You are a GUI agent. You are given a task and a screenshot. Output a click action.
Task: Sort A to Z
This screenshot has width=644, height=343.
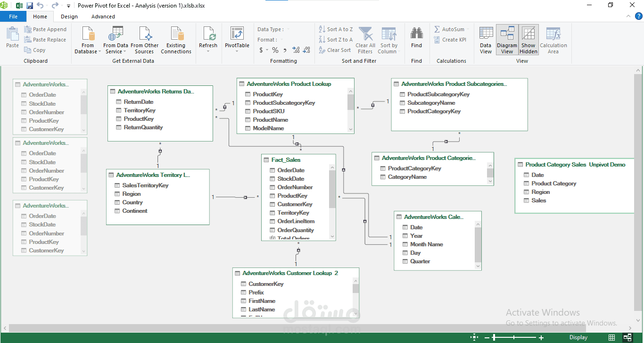pos(336,29)
